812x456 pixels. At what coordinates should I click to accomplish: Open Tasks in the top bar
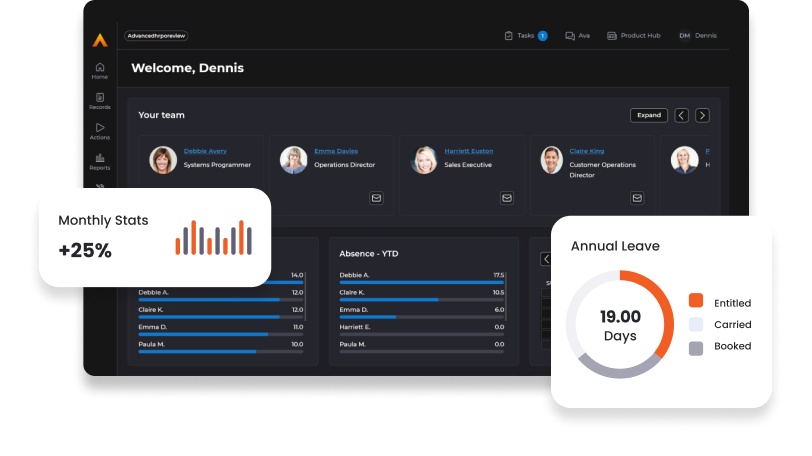[525, 35]
